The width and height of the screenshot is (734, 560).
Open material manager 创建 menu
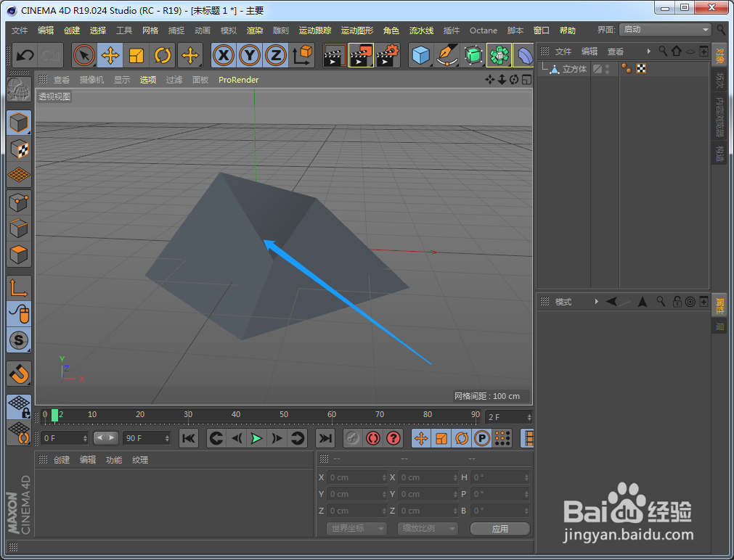[61, 460]
